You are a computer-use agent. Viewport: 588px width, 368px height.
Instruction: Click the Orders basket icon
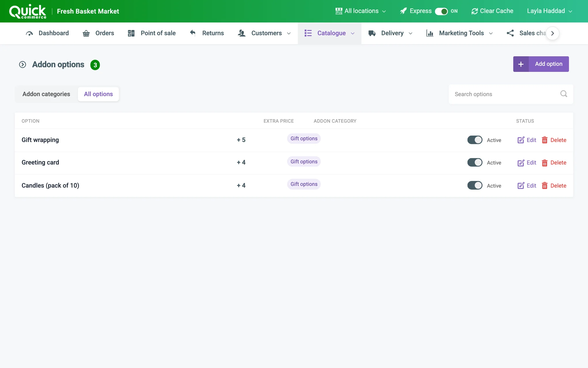pos(86,33)
